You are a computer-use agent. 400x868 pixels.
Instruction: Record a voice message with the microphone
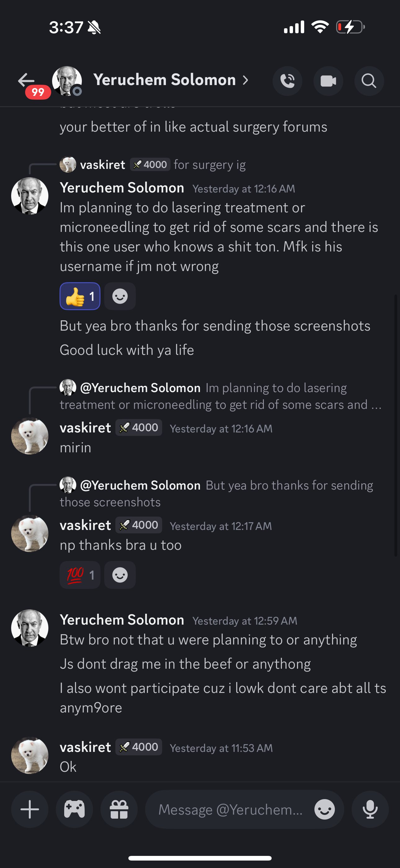[x=370, y=809]
